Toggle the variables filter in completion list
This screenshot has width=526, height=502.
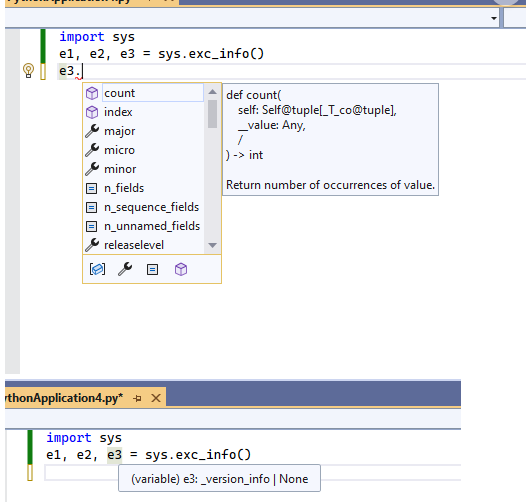click(97, 269)
